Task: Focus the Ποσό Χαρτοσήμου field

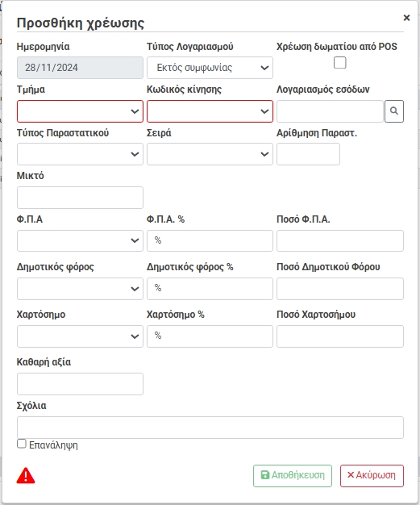Action: (340, 336)
